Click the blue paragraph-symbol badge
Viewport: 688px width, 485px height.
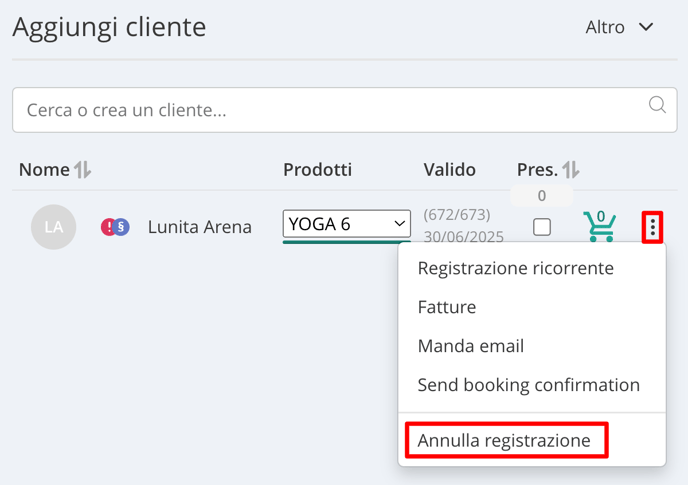point(122,227)
